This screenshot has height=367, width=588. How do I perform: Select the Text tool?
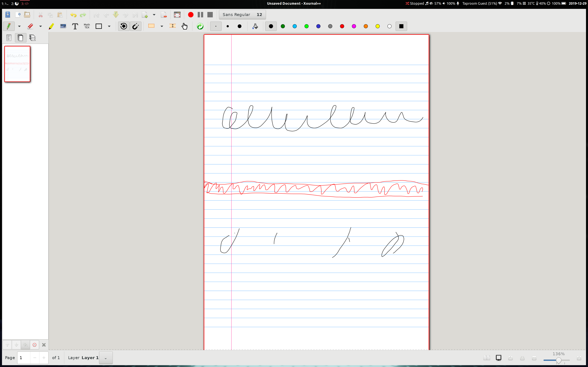point(75,26)
